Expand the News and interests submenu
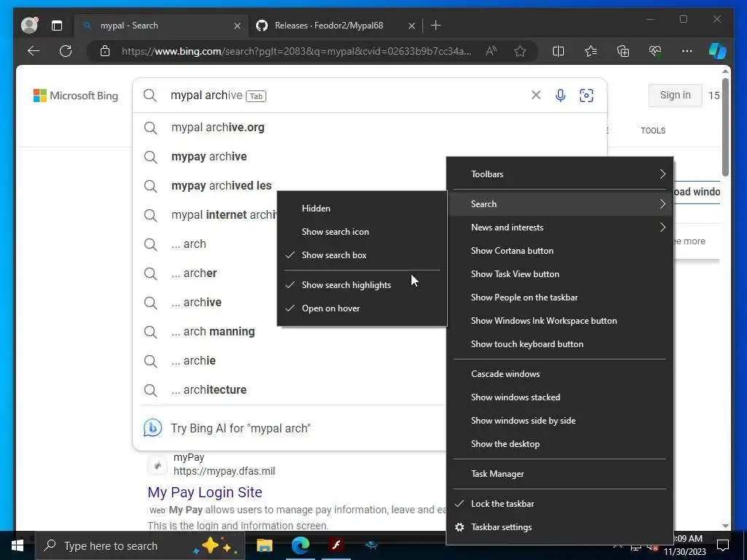Screen dimensions: 747x560 tap(560, 227)
